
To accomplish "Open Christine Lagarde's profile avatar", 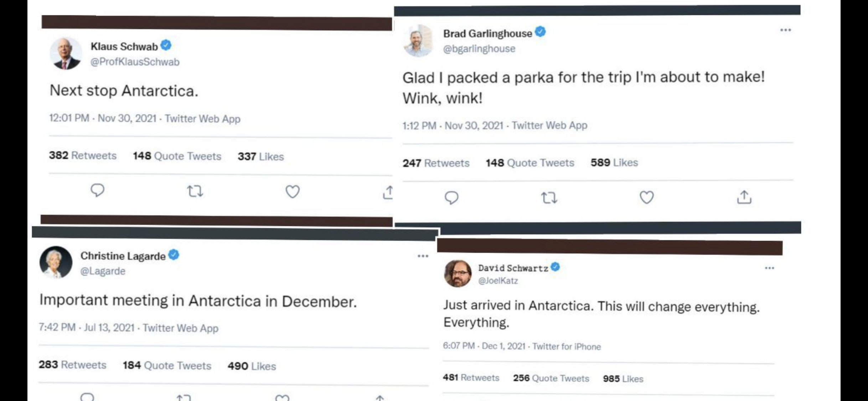I will pyautogui.click(x=56, y=262).
